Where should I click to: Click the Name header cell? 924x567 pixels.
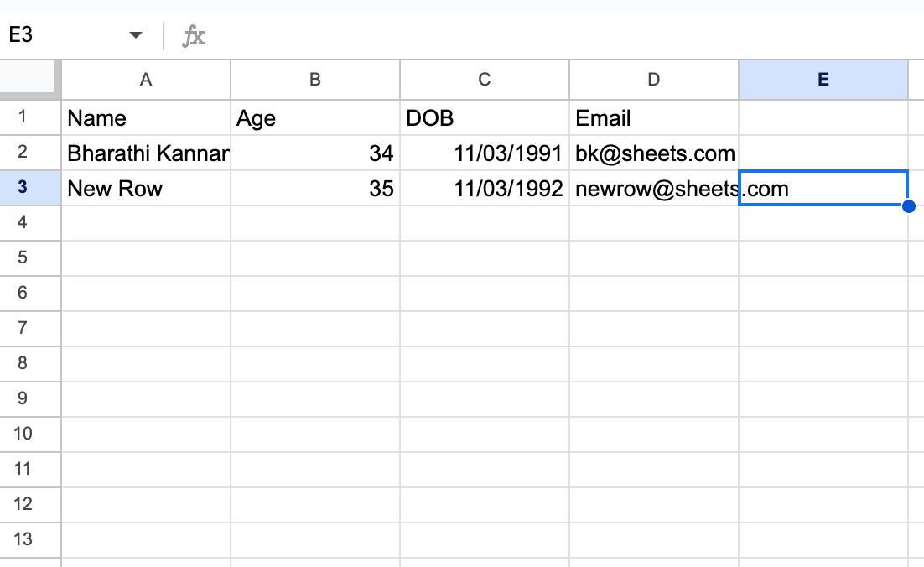point(146,118)
